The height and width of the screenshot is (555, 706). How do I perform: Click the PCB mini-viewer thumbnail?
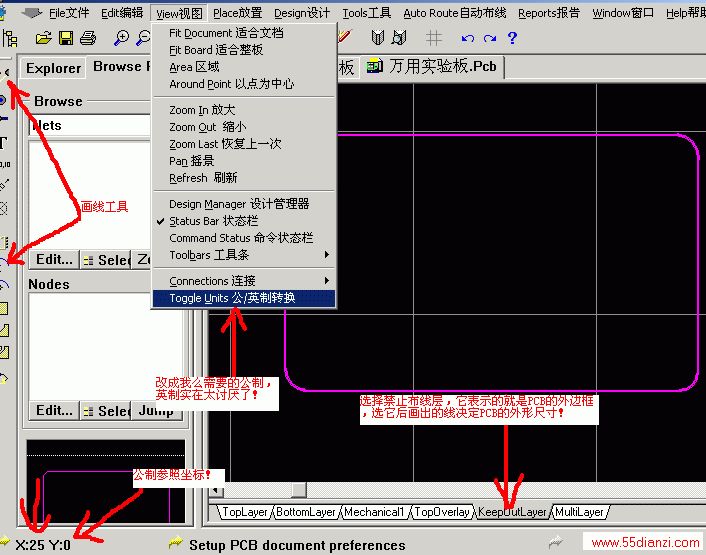106,482
